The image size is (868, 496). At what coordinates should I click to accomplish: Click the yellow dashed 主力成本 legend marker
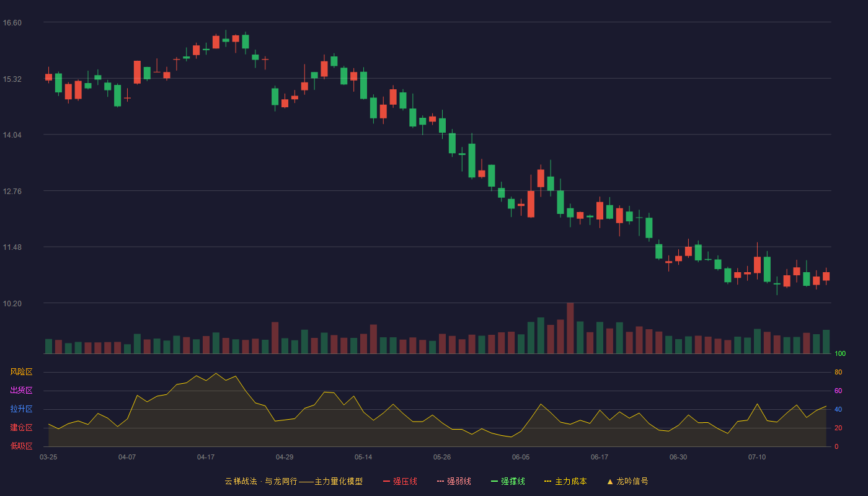tap(548, 481)
